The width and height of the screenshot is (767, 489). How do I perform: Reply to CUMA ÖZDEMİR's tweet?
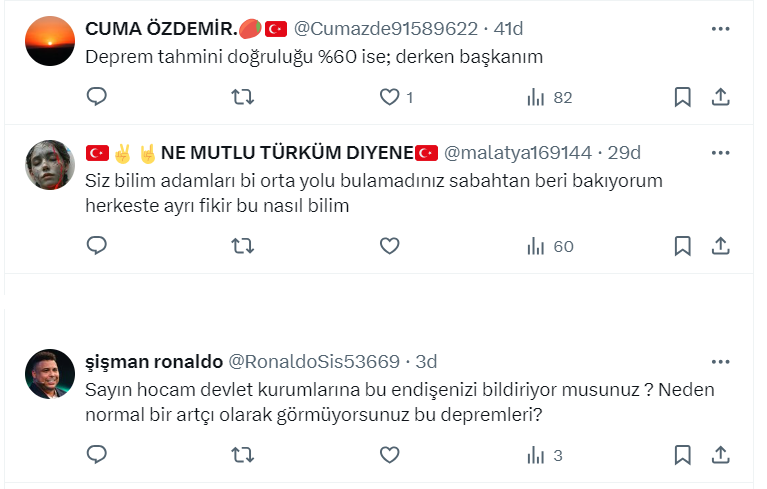pyautogui.click(x=97, y=97)
